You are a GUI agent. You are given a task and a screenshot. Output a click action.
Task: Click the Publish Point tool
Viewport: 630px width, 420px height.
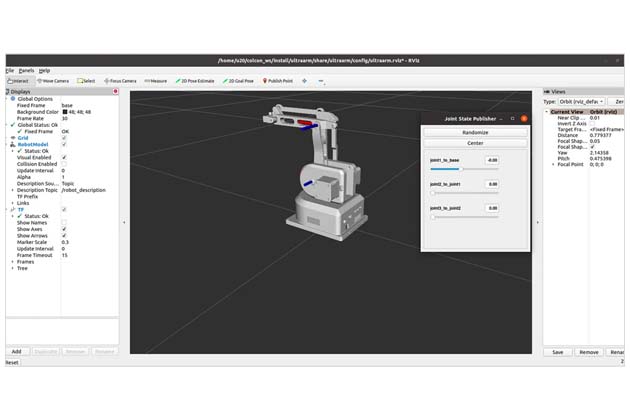(279, 81)
